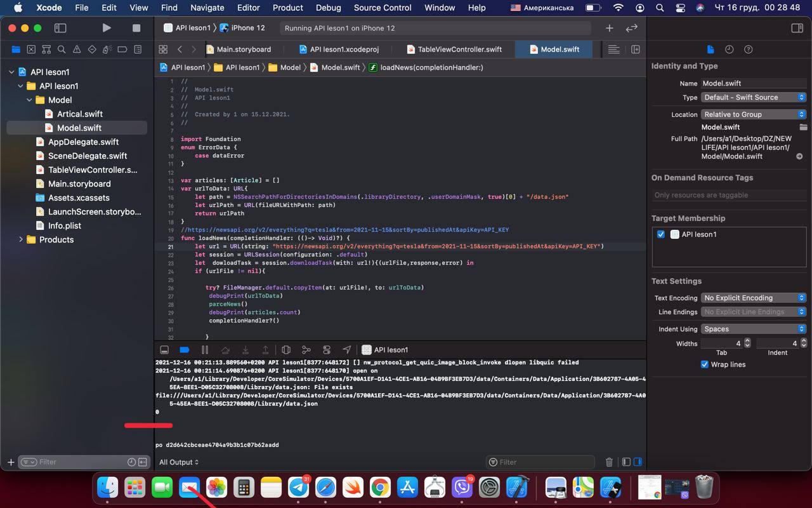Open the Debug View Hierarchy tool
The width and height of the screenshot is (812, 508).
(286, 350)
